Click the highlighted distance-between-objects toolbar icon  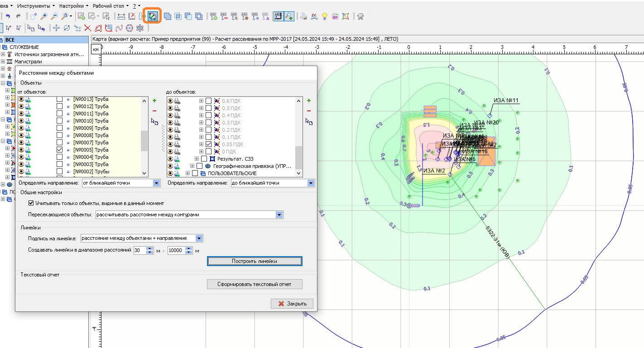click(152, 16)
